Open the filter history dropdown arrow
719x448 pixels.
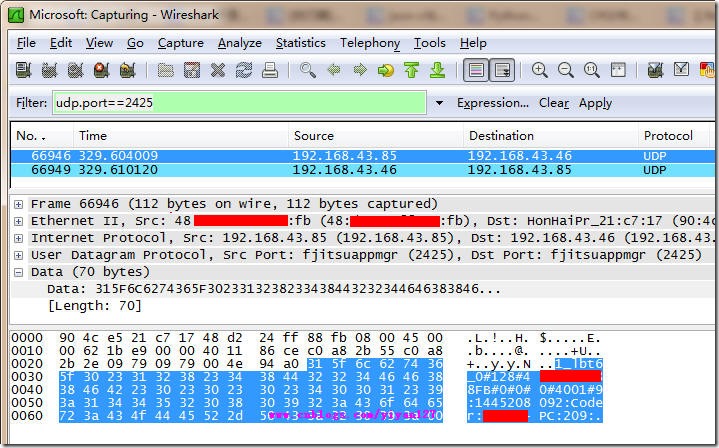click(439, 103)
